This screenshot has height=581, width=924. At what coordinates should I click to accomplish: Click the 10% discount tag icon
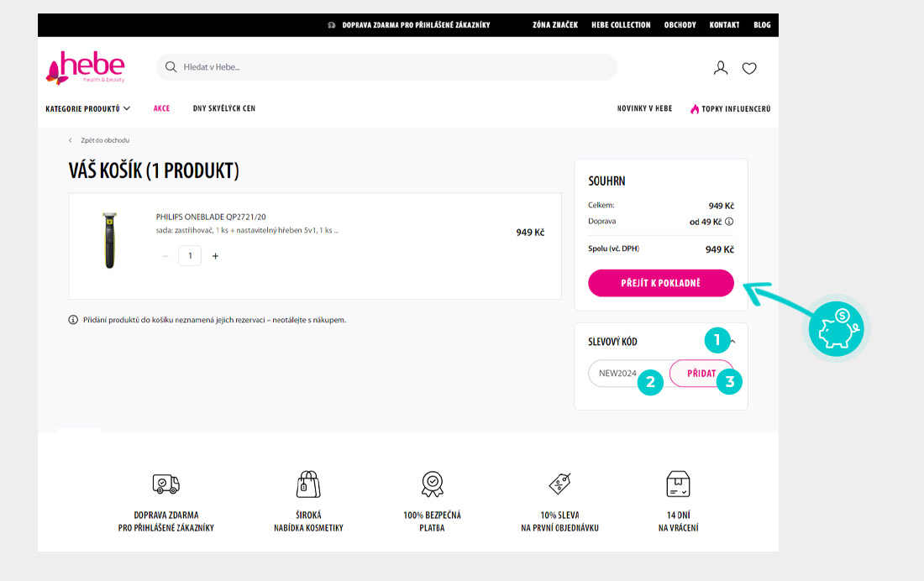(559, 484)
